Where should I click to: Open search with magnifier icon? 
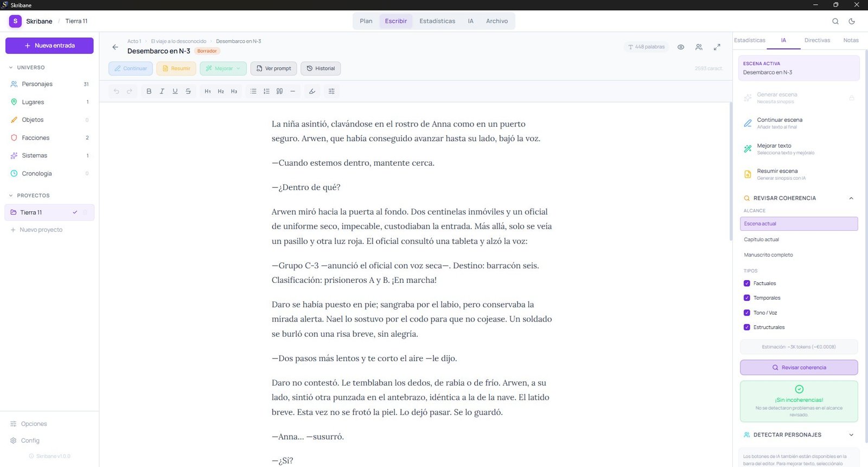pyautogui.click(x=835, y=21)
